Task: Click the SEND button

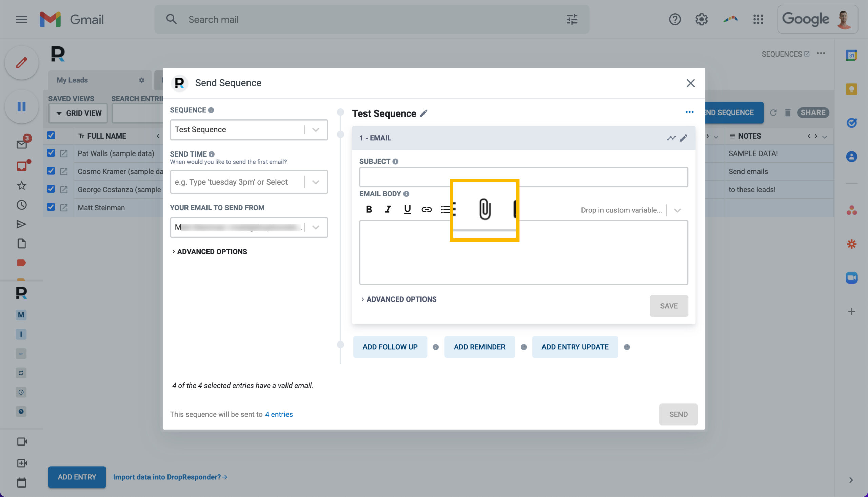Action: coord(678,414)
